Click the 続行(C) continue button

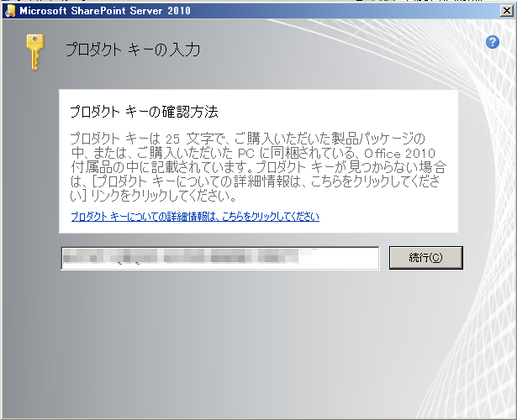click(x=426, y=258)
